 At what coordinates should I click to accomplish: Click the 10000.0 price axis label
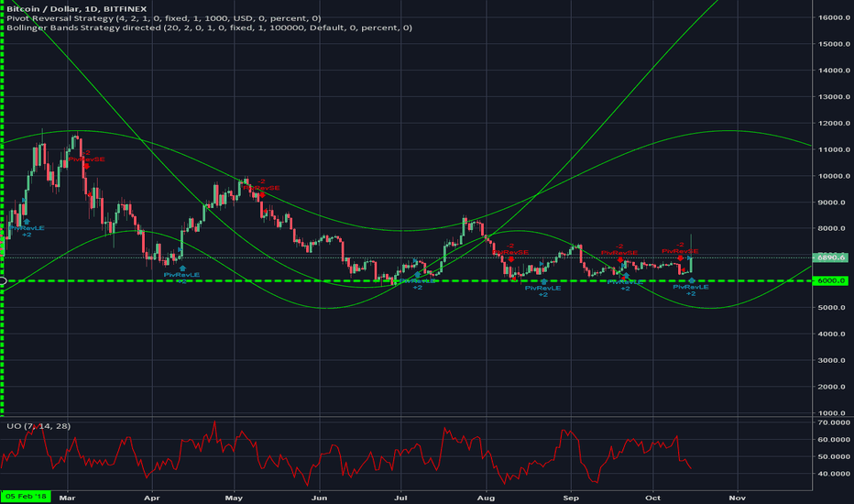pyautogui.click(x=834, y=176)
